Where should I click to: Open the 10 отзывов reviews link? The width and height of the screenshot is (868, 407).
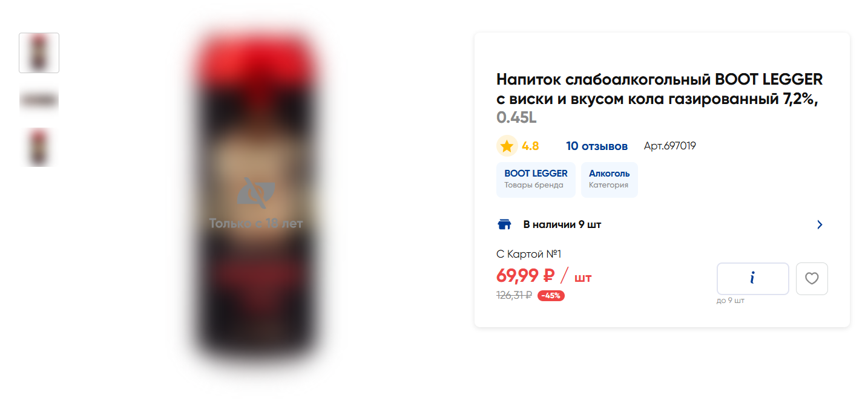(x=597, y=146)
